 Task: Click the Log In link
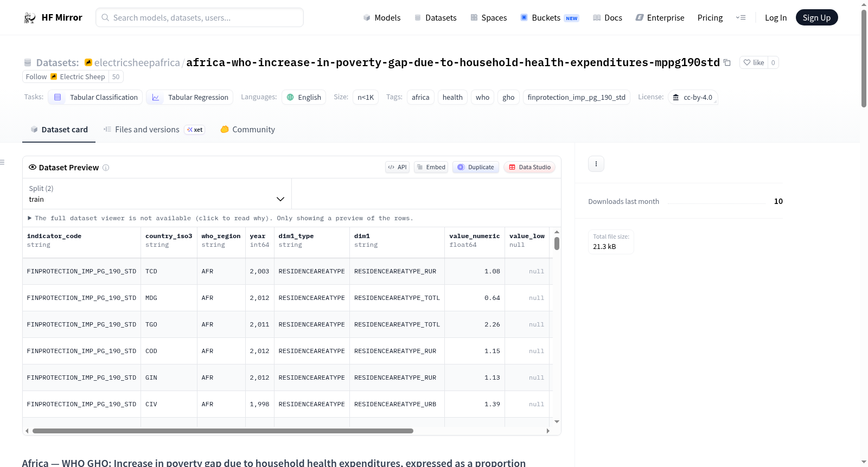(776, 17)
